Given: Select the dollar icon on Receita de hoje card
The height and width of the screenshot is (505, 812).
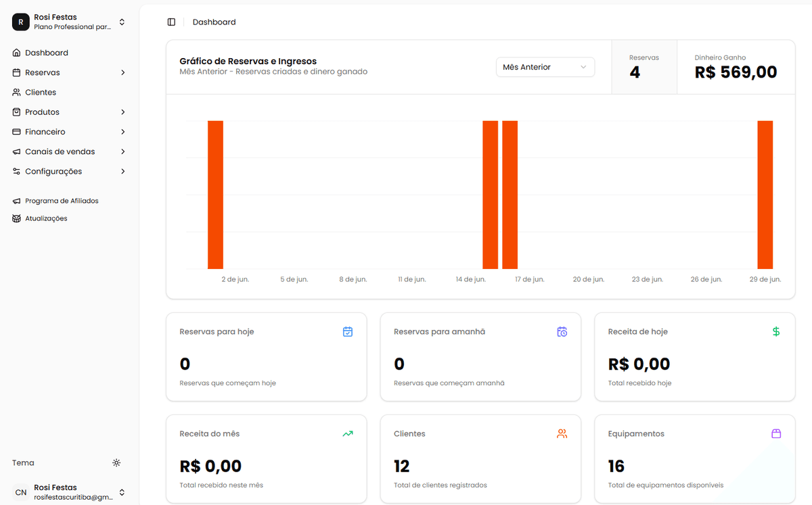Looking at the screenshot, I should 775,331.
